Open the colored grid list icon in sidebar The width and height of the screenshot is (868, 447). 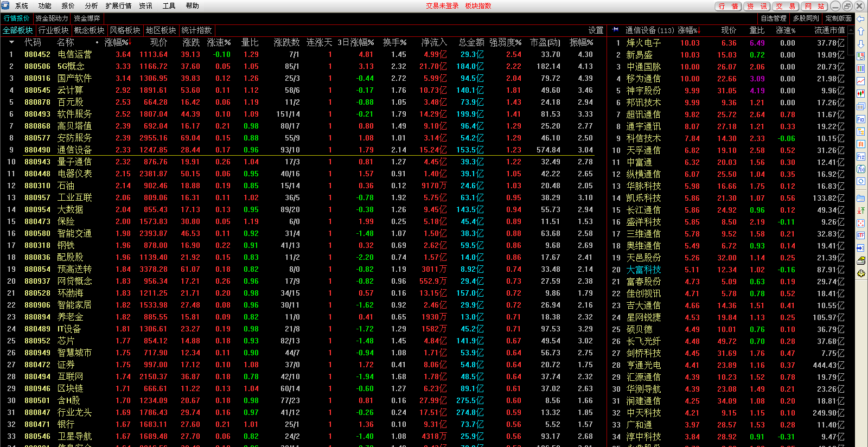(x=861, y=68)
